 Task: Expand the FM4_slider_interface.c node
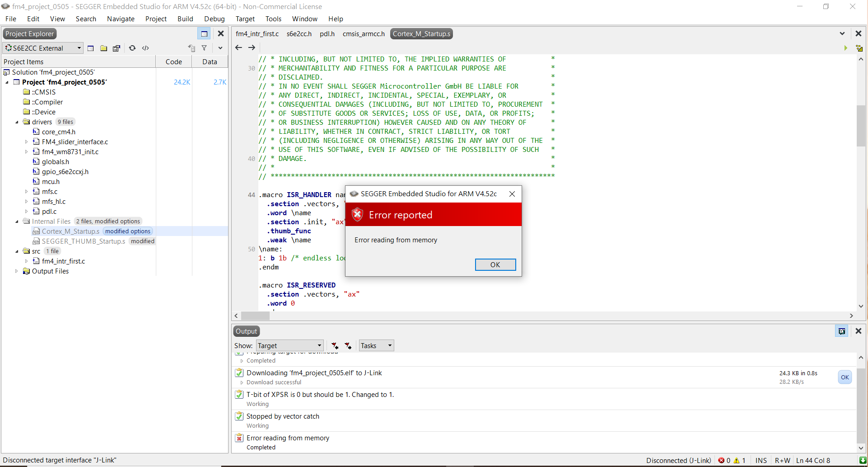point(27,142)
